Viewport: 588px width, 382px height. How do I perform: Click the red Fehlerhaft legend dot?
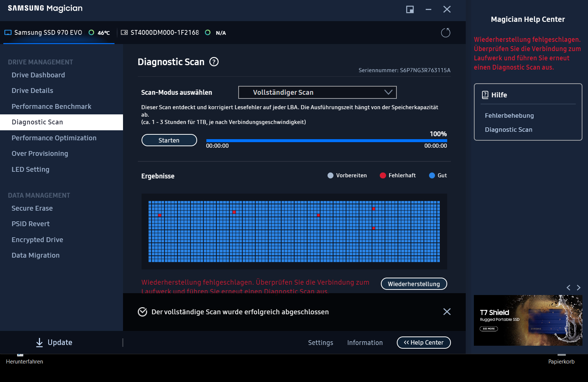(x=383, y=175)
